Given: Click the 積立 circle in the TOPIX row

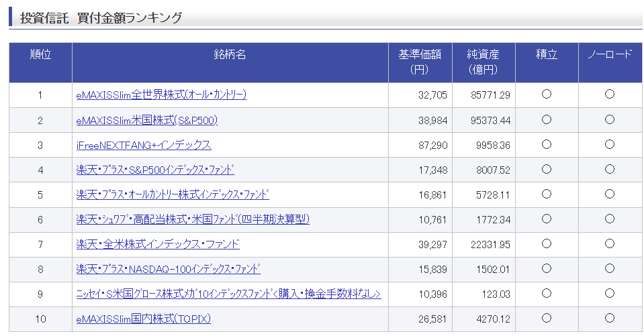Looking at the screenshot, I should click(x=547, y=318).
